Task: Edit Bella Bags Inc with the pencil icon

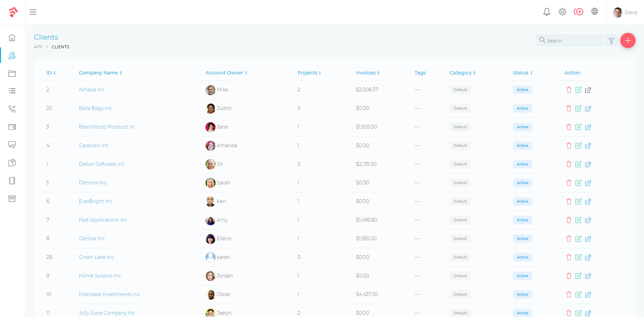Action: (x=578, y=108)
